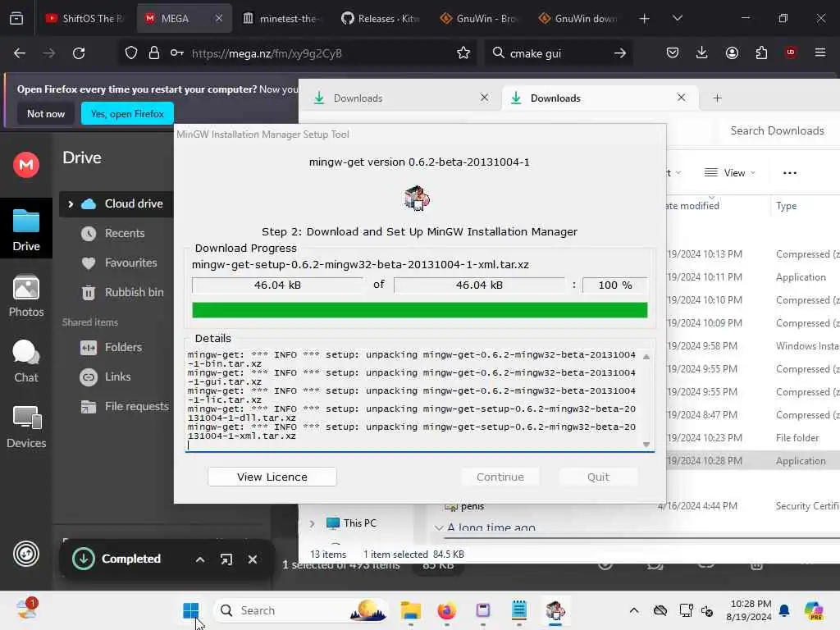Screen dimensions: 840x630
Task: Open File requests in MEGA
Action: click(x=137, y=406)
